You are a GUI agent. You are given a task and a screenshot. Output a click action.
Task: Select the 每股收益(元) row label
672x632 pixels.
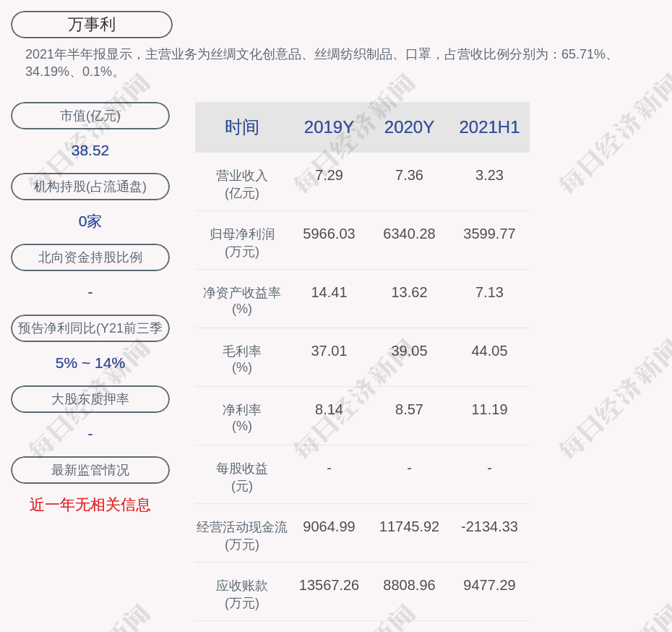pyautogui.click(x=242, y=477)
